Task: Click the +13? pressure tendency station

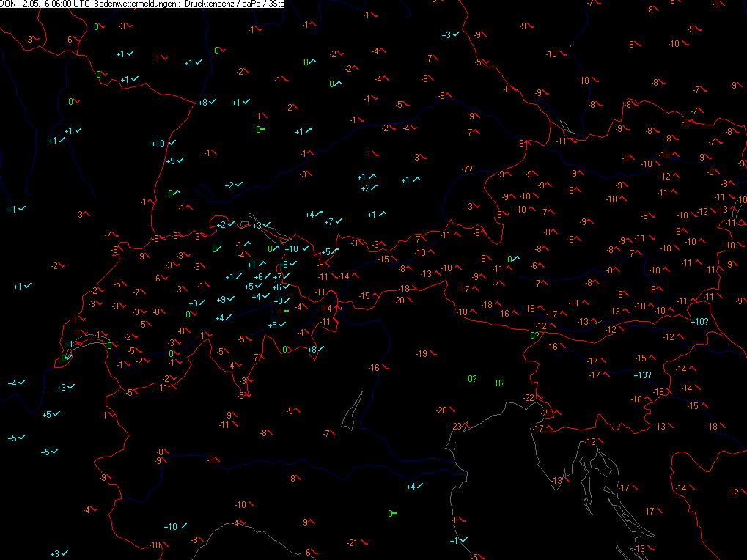Action: pos(642,375)
